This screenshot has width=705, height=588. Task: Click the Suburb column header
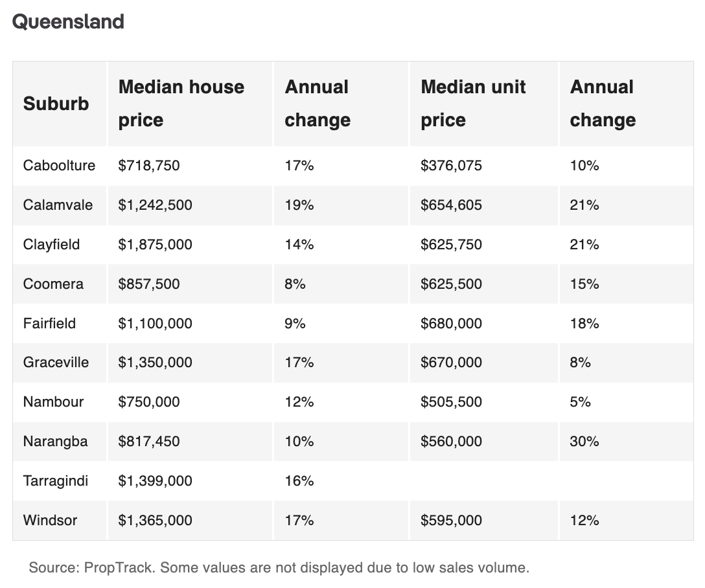coord(56,104)
